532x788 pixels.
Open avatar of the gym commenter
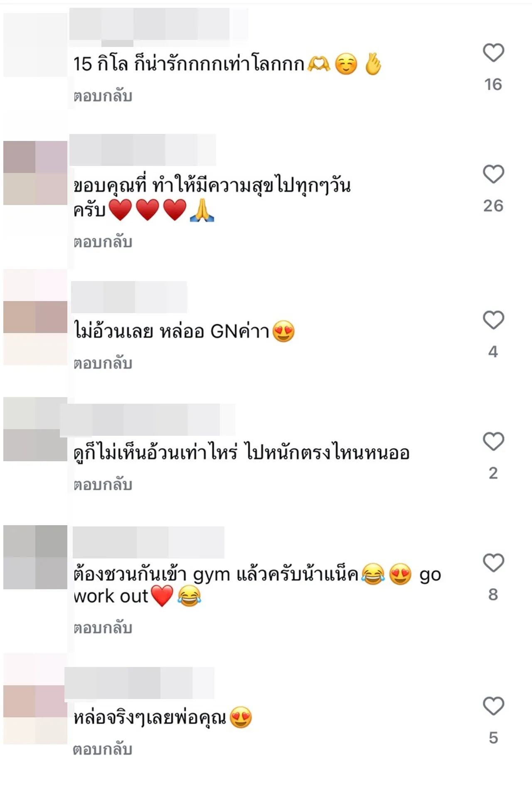35,557
